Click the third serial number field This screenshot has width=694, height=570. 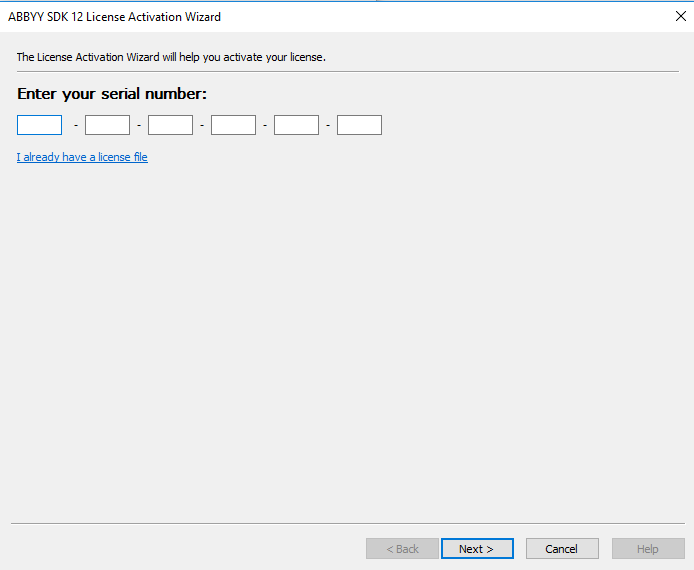[x=170, y=125]
